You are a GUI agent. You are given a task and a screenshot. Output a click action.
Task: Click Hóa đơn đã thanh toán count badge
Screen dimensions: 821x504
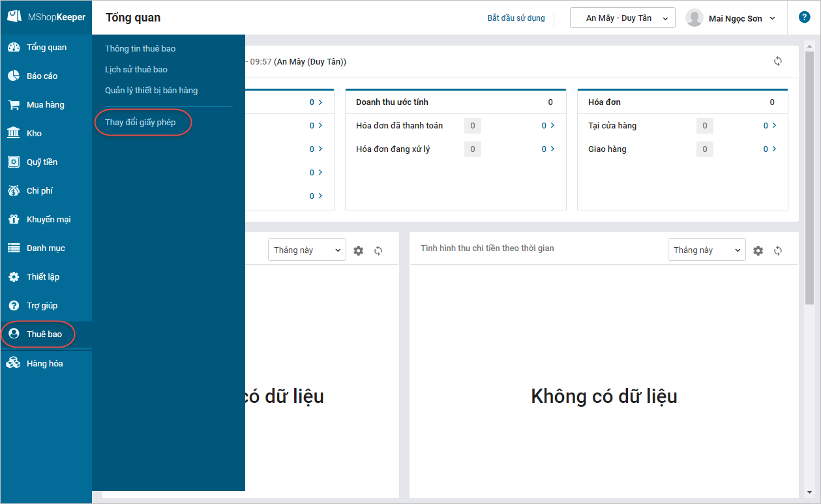tap(473, 126)
